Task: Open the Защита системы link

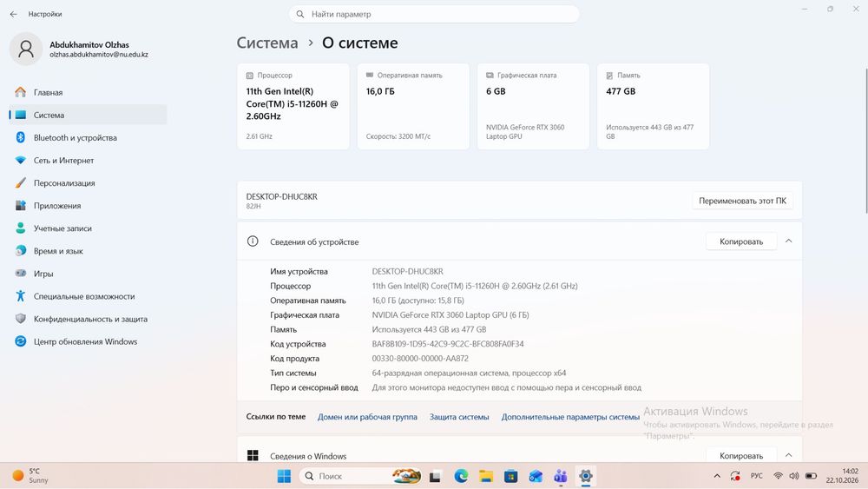Action: (459, 417)
